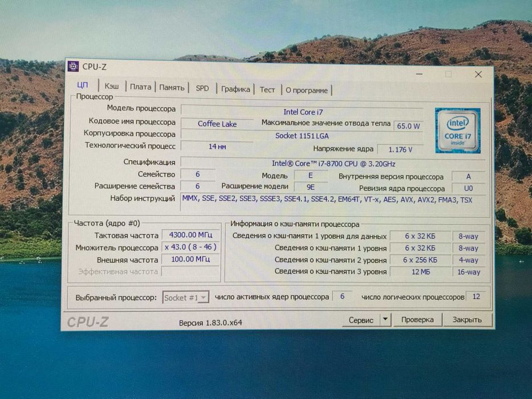Click the Сервис button
The height and width of the screenshot is (399, 532).
coord(361,320)
